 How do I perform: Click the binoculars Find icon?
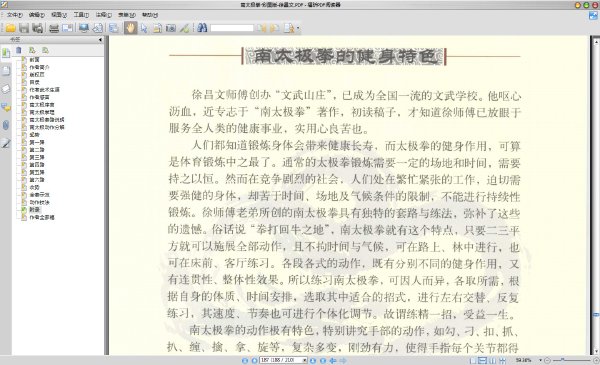click(202, 28)
